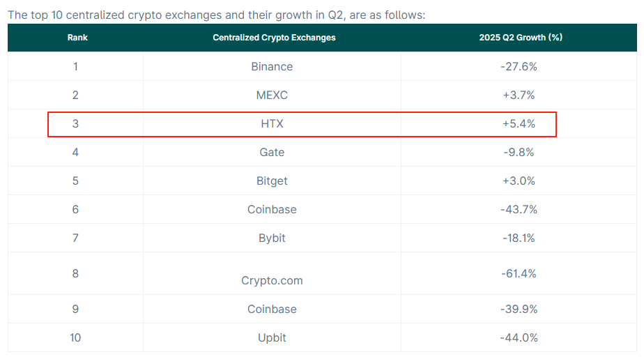
Task: Select the -44.0% growth cell for Upbit
Action: [519, 338]
